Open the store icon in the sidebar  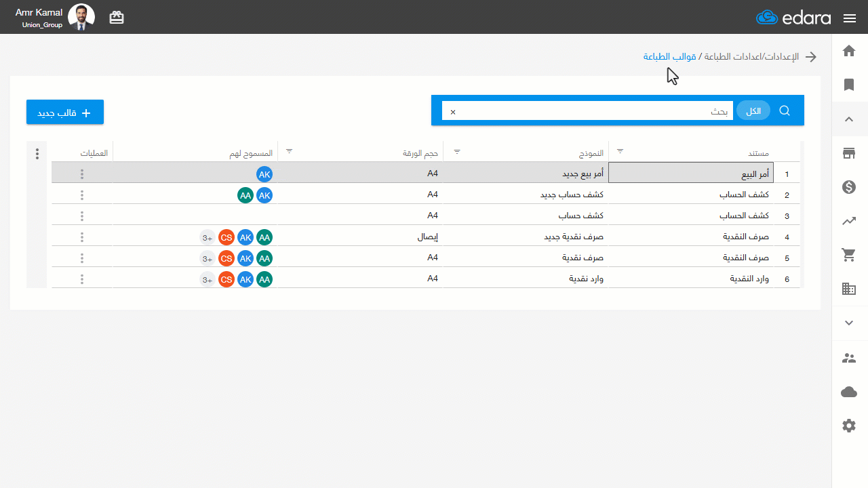849,153
